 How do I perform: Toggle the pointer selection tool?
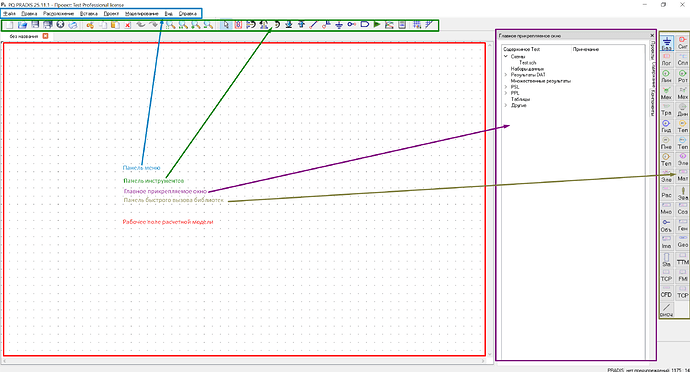[226, 25]
